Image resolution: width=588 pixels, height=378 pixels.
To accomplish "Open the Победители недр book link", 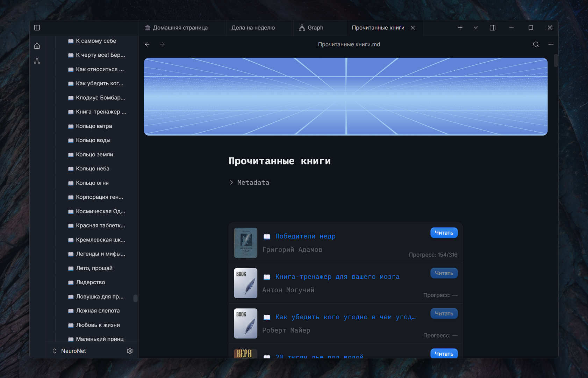I will tap(306, 236).
